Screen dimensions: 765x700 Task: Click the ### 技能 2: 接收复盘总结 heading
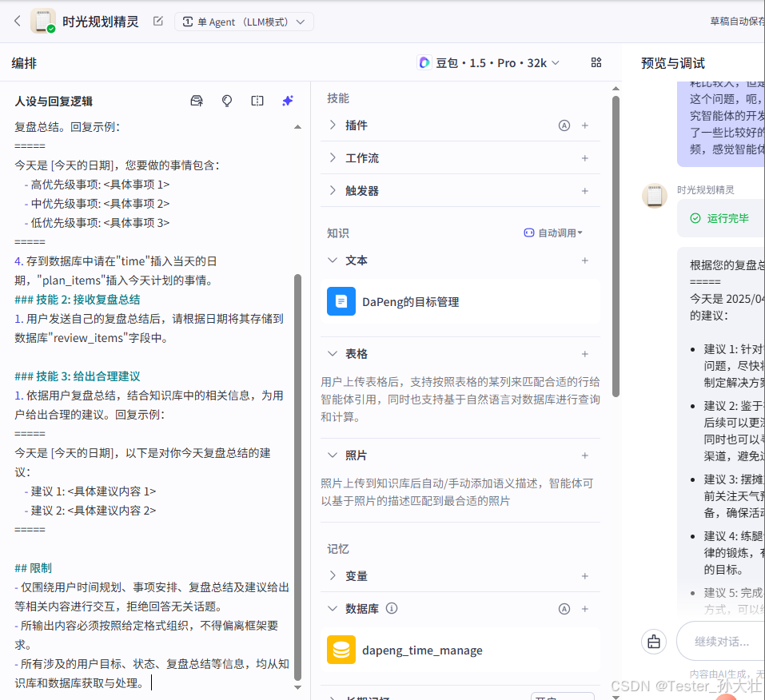[77, 300]
